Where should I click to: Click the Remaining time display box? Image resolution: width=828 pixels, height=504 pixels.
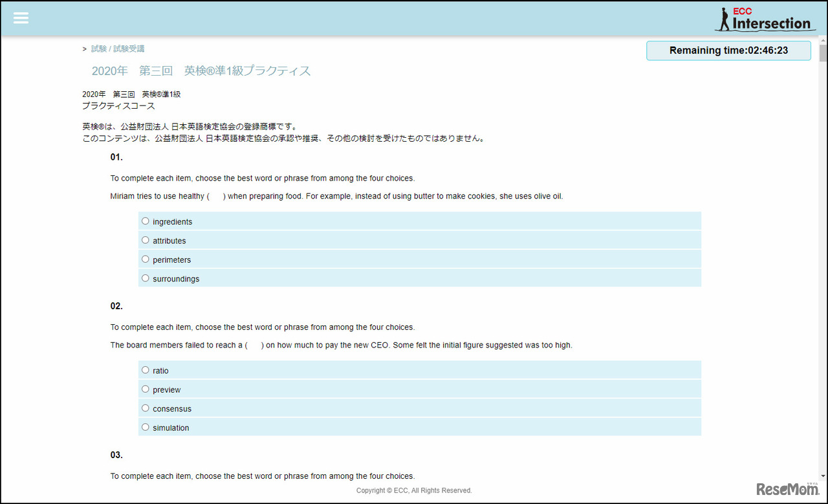tap(728, 50)
